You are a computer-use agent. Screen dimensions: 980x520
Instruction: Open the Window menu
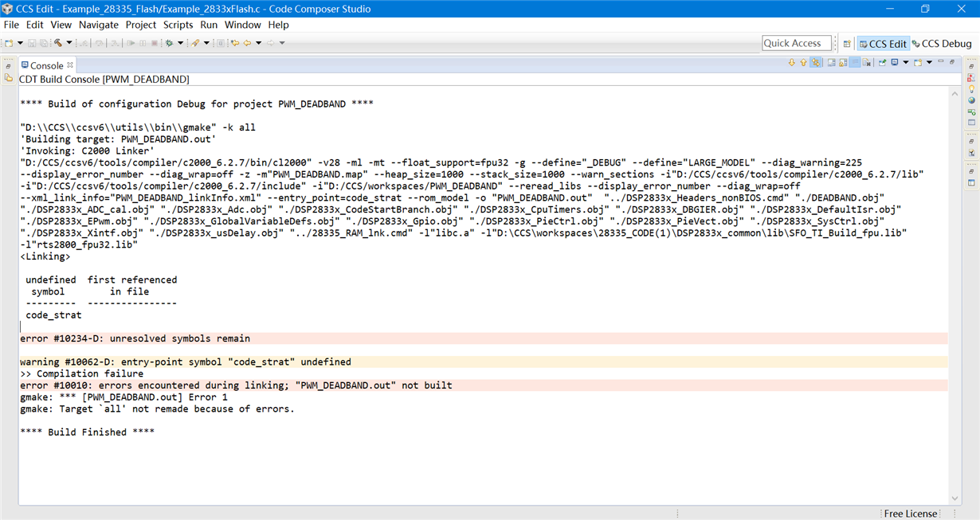[242, 25]
